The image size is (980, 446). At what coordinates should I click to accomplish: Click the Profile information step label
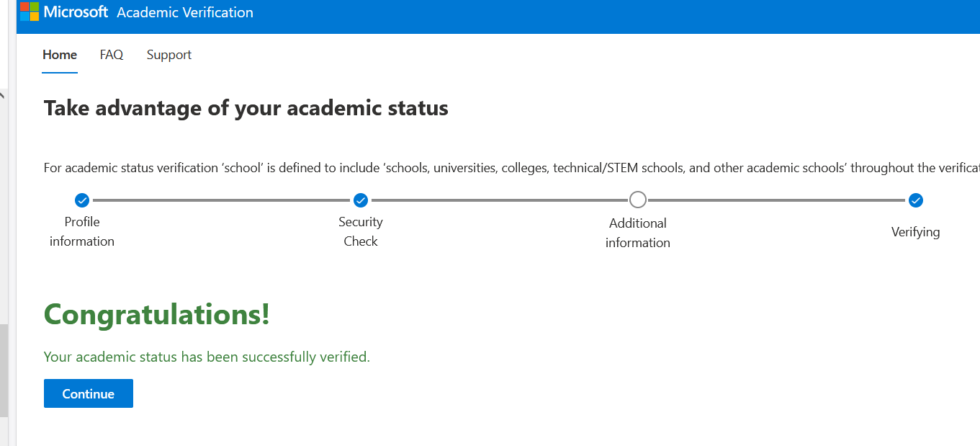tap(82, 231)
